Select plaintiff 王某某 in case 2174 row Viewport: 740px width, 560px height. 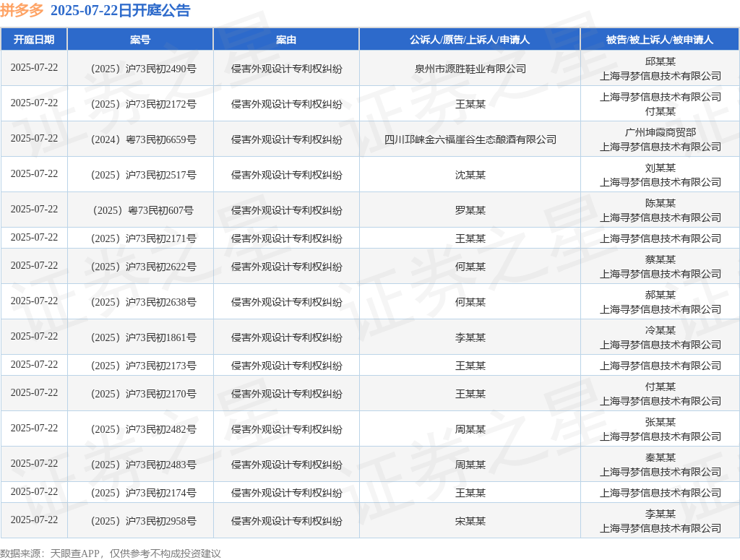click(470, 494)
